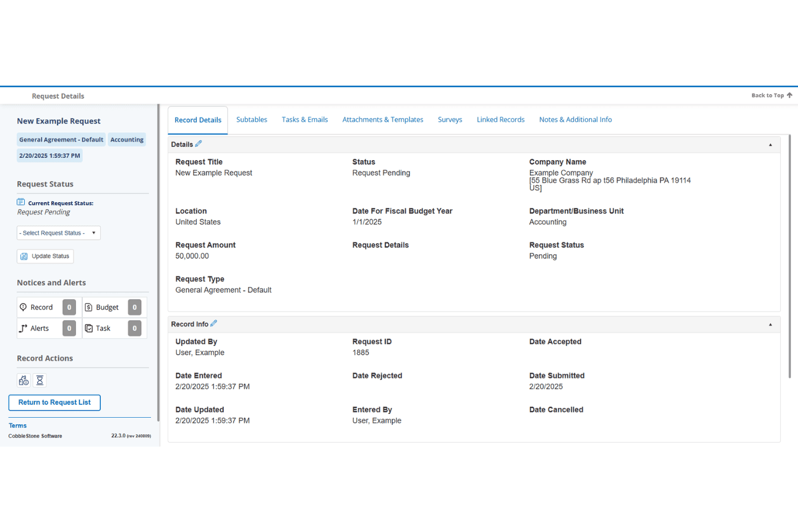Switch to the Subtables tab
The height and width of the screenshot is (532, 798).
point(252,120)
